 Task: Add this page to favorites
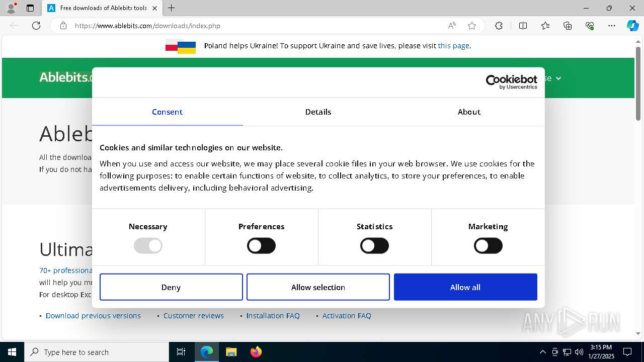[472, 26]
